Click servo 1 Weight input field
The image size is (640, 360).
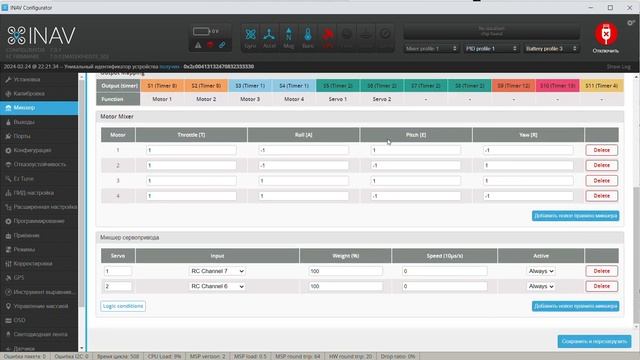[x=346, y=271]
